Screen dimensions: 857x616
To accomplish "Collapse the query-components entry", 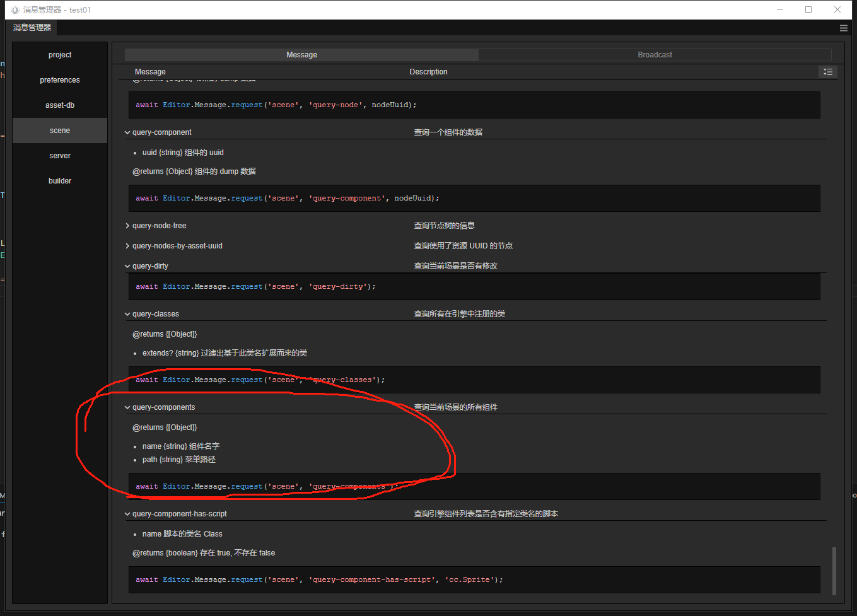I will point(127,407).
